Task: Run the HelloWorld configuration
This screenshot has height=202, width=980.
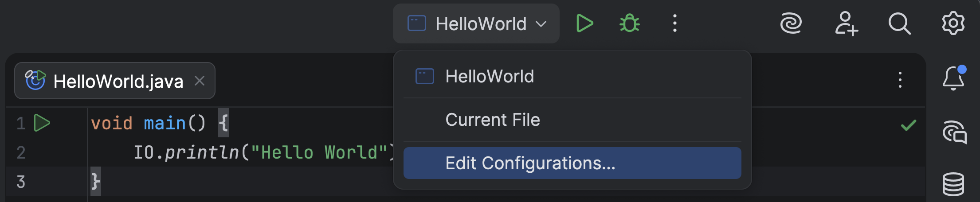Action: [x=584, y=23]
